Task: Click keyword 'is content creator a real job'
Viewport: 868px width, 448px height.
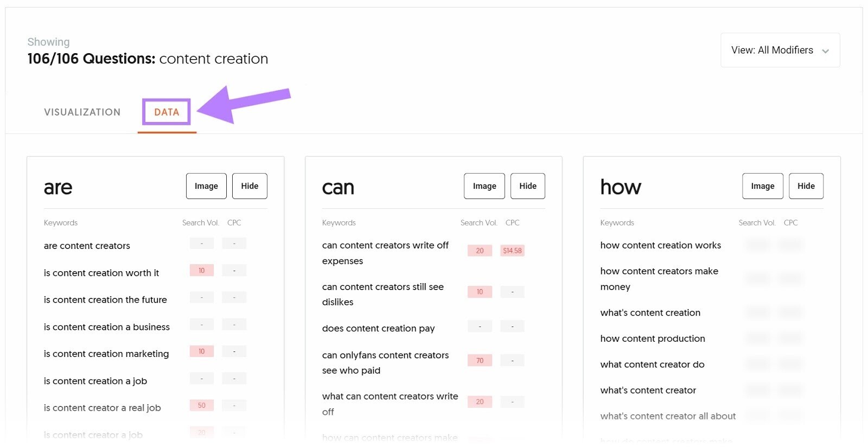Action: point(103,408)
